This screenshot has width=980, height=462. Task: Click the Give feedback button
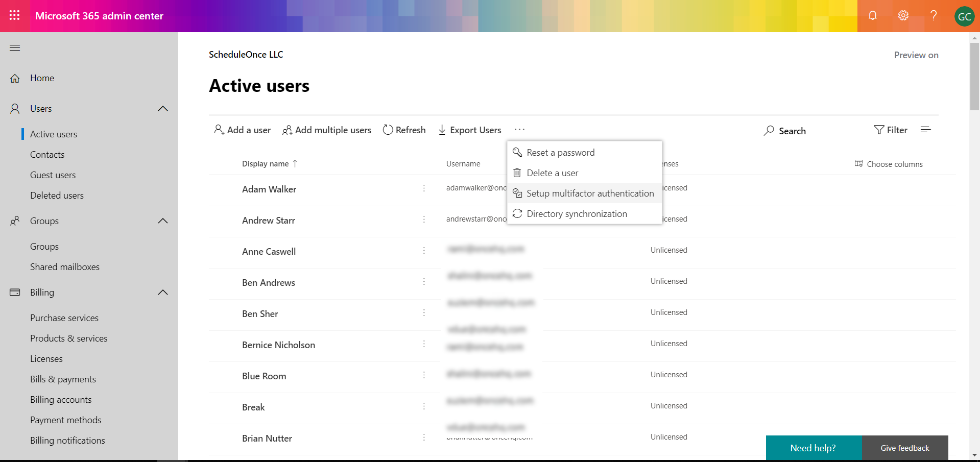(x=905, y=448)
